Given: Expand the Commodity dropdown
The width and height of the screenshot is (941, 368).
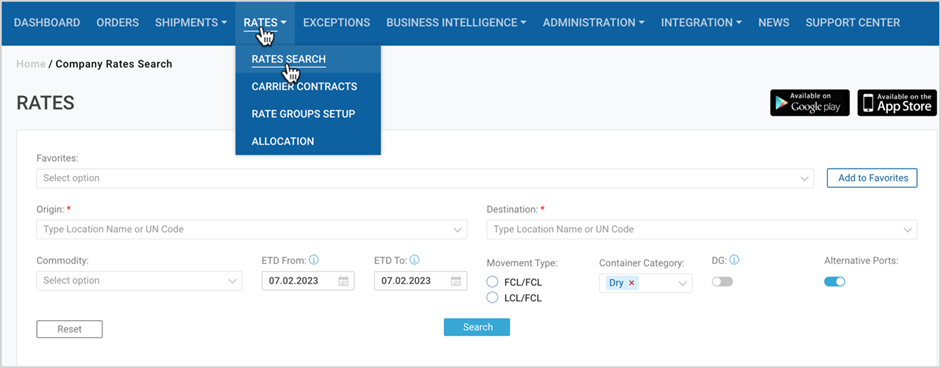Looking at the screenshot, I should click(139, 280).
